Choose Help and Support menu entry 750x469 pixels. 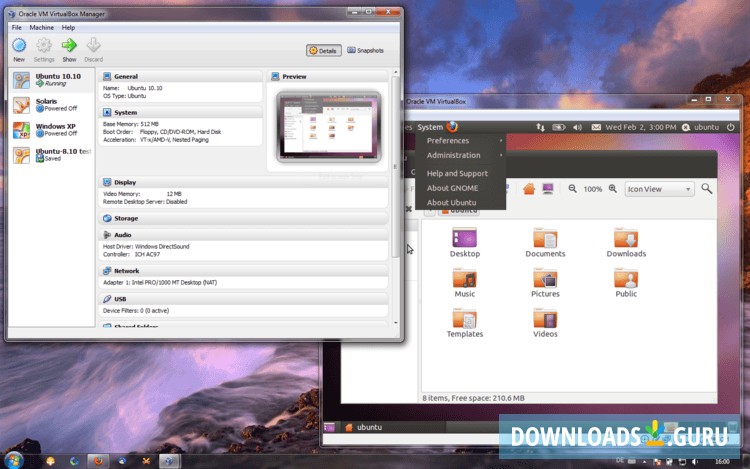click(461, 174)
